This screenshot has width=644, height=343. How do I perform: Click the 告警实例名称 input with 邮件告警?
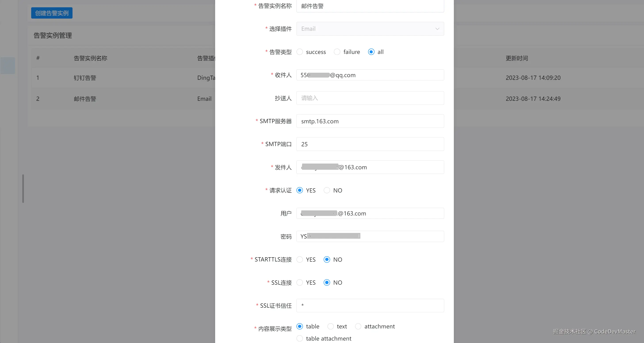(x=370, y=6)
